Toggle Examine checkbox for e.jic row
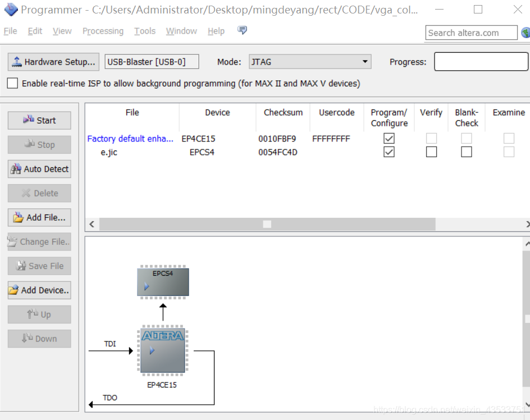Viewport: 530px width, 420px height. click(x=509, y=152)
